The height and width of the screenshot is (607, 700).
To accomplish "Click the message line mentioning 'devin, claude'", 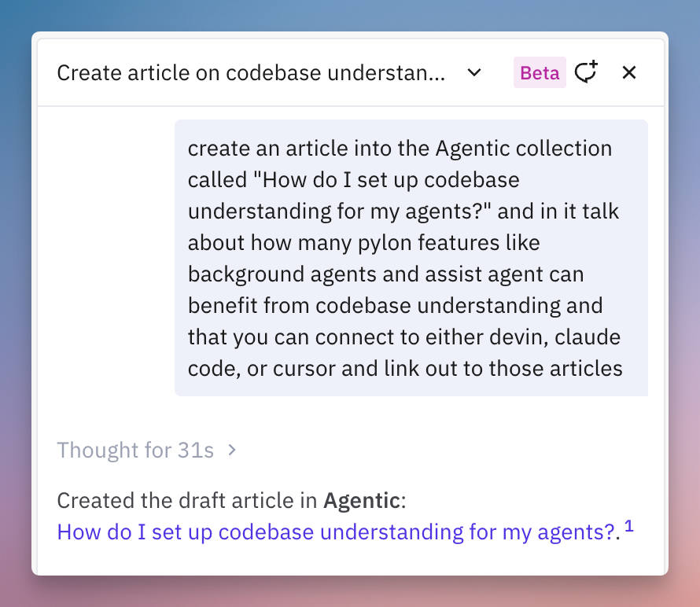I will (x=404, y=337).
